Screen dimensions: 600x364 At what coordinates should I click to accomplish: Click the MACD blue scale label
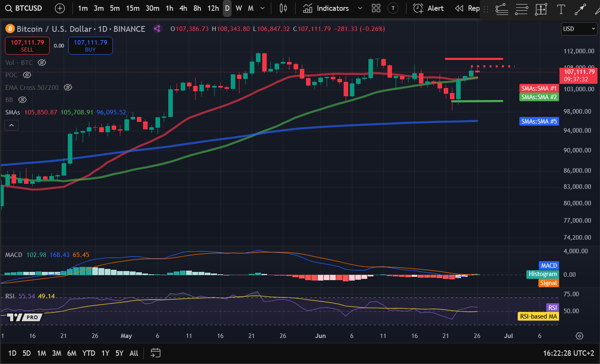pos(549,265)
